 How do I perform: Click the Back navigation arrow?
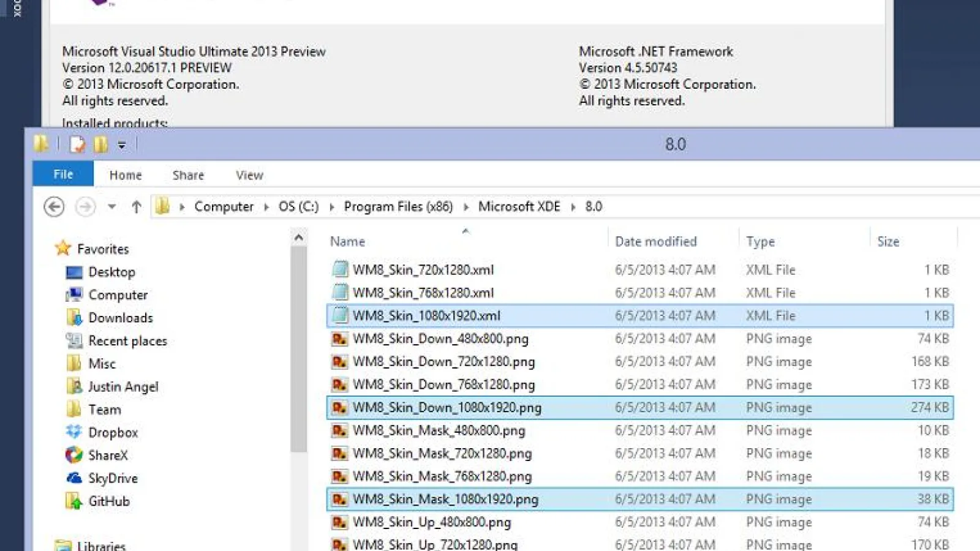(x=54, y=207)
